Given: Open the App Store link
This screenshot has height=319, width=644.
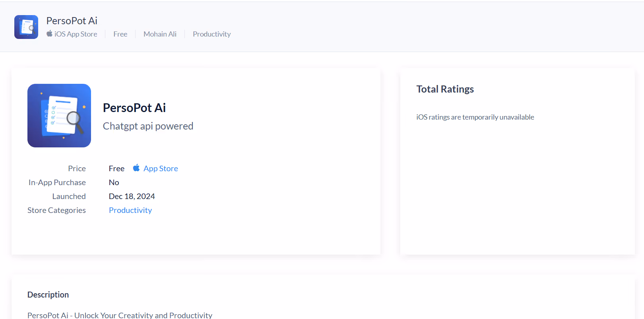Looking at the screenshot, I should (161, 168).
